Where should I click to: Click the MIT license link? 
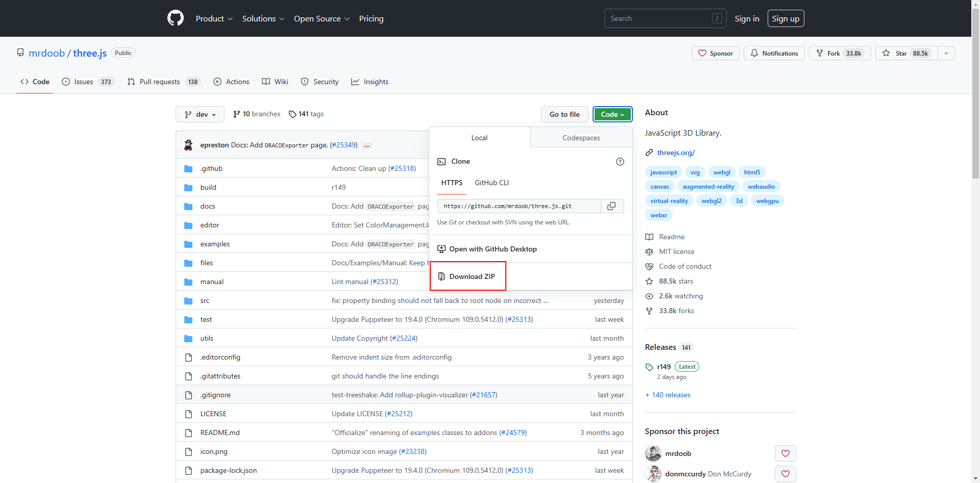[676, 251]
